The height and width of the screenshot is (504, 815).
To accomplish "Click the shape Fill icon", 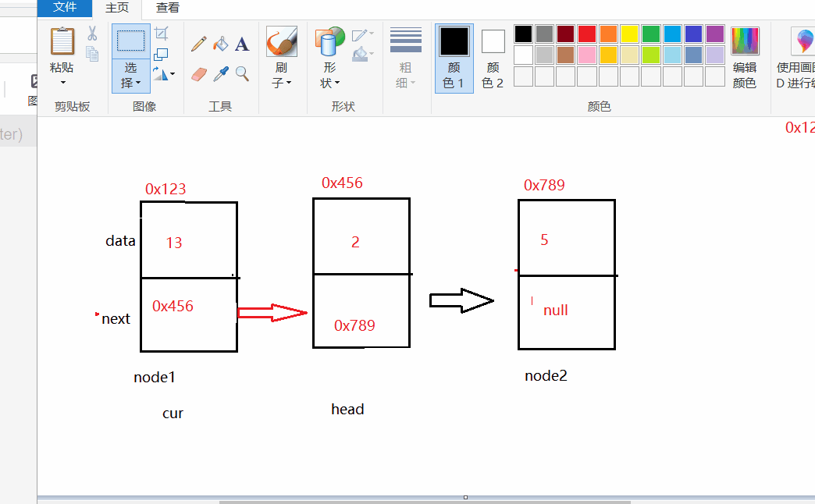I will [x=359, y=54].
